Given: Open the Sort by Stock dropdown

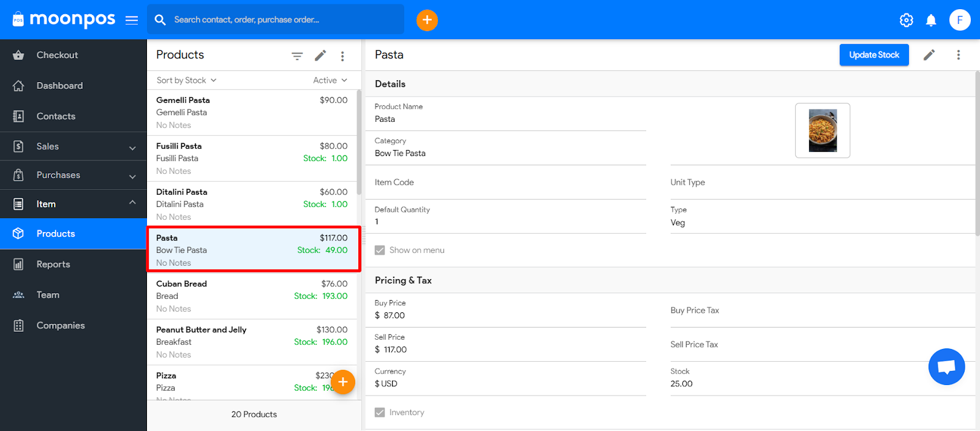Looking at the screenshot, I should (186, 80).
